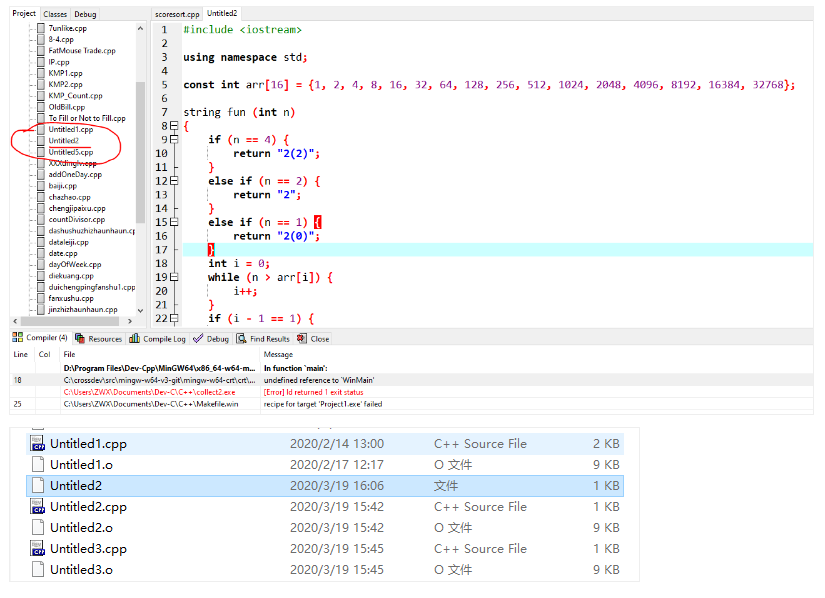The image size is (825, 598).
Task: Collapse the if block fold at line 22
Action: point(174,318)
